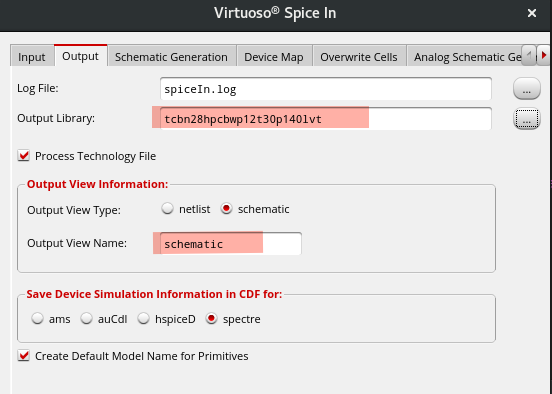Viewport: 552px width, 394px height.
Task: Click the 'Log File:' label
Action: [38, 88]
